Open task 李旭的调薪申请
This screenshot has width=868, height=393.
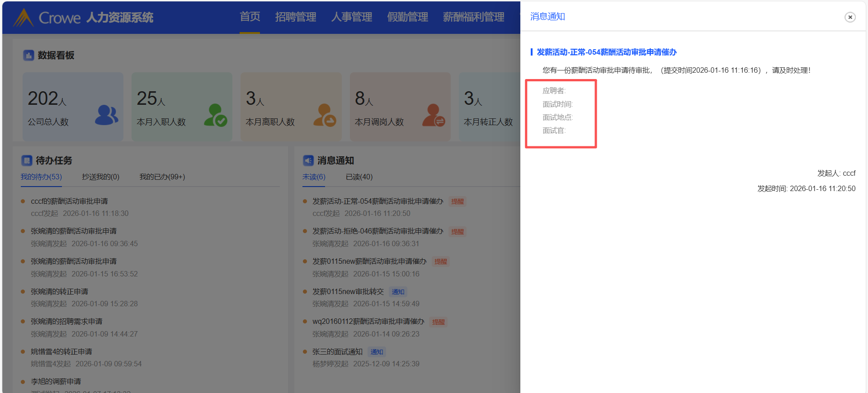pos(56,382)
